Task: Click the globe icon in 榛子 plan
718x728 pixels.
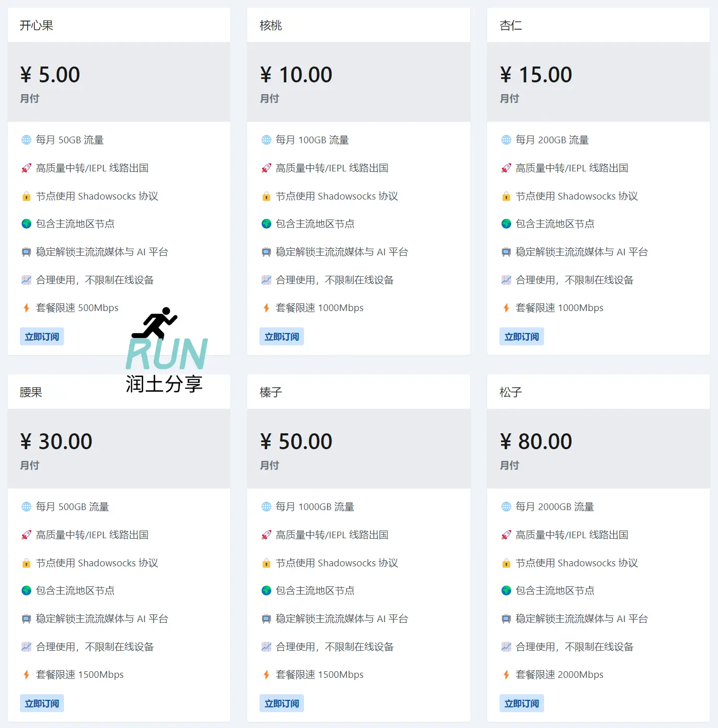Action: (x=266, y=506)
